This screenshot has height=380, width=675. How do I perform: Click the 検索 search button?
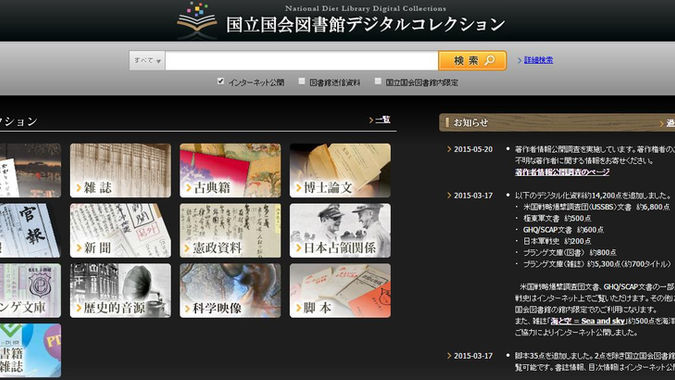(473, 61)
